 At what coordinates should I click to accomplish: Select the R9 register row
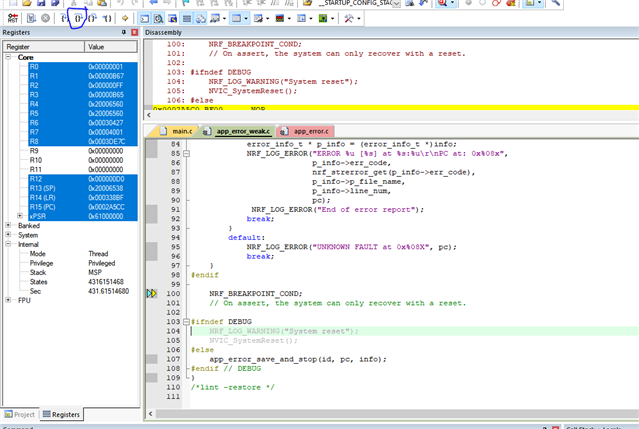tap(83, 151)
